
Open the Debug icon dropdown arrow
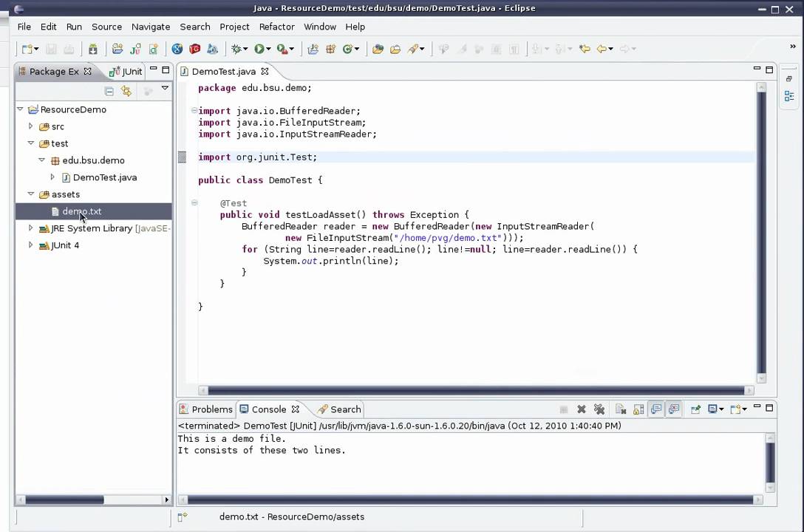tap(245, 50)
